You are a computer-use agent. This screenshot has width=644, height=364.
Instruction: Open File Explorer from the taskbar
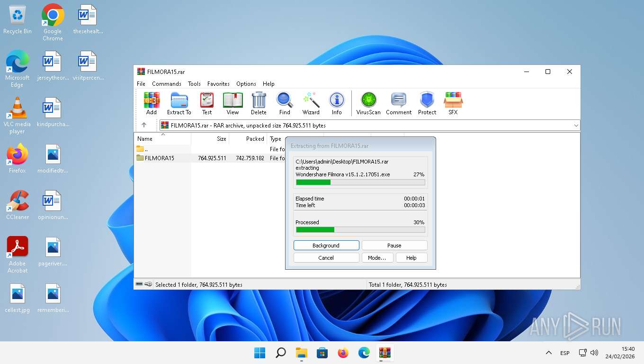[x=301, y=353]
